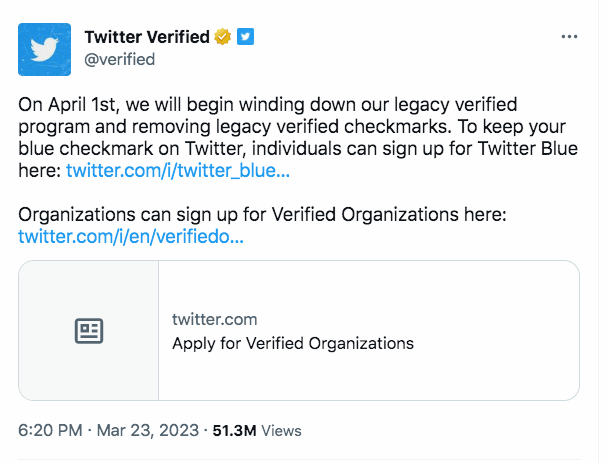The image size is (607, 463).
Task: Open the twitter.com/i/en/verifiedo link
Action: [x=131, y=236]
